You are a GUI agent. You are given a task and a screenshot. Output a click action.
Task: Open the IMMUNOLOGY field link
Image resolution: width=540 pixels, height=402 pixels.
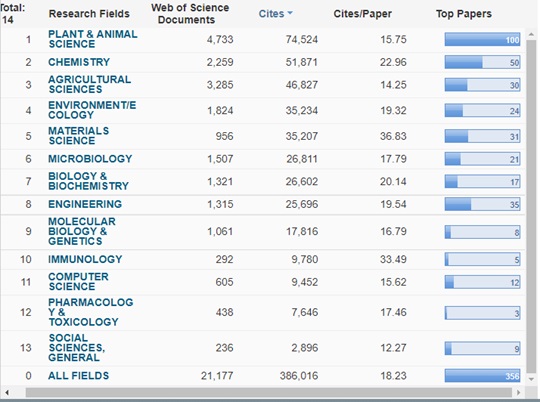point(85,259)
